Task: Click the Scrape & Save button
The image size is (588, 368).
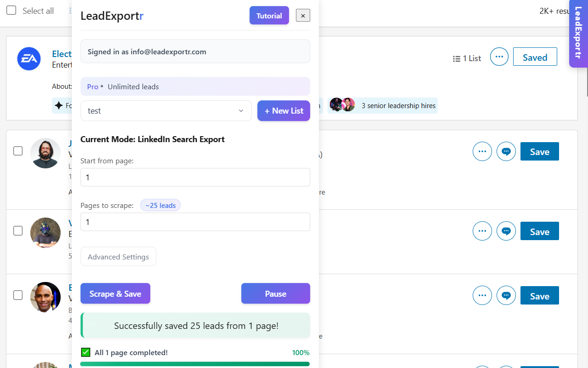Action: (115, 293)
